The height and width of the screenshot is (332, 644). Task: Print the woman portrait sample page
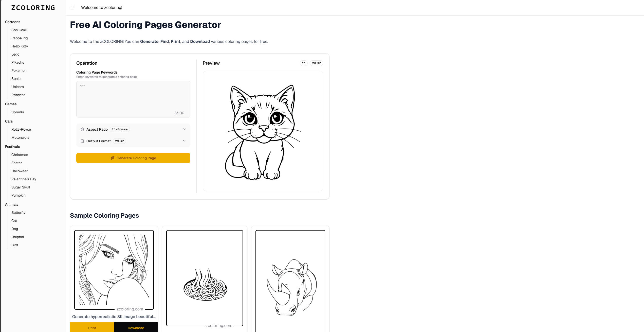(x=92, y=328)
